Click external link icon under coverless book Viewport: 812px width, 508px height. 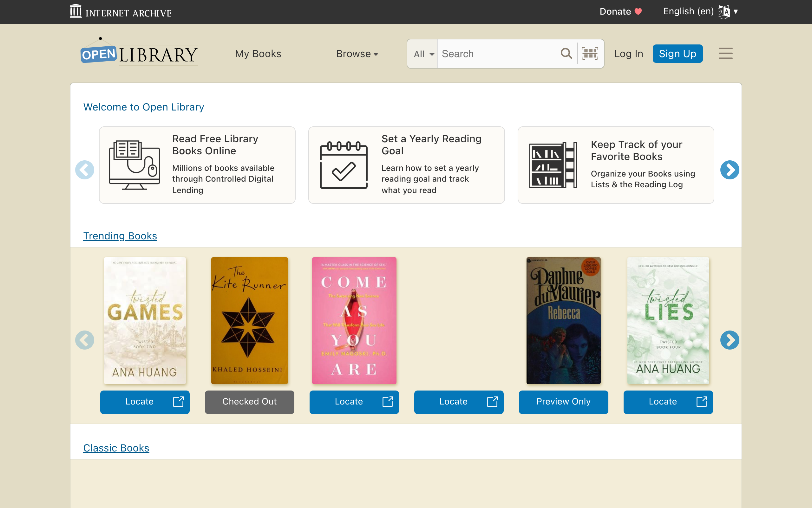(493, 402)
